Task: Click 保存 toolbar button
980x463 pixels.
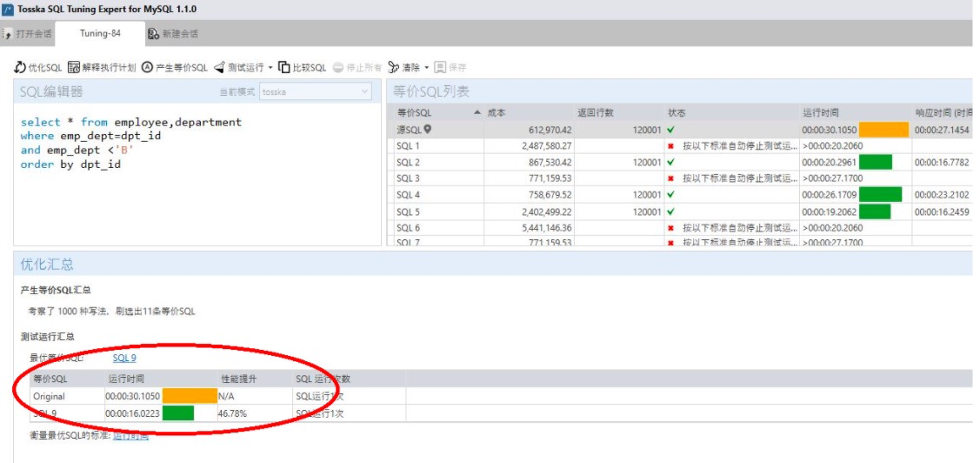Action: pos(450,68)
